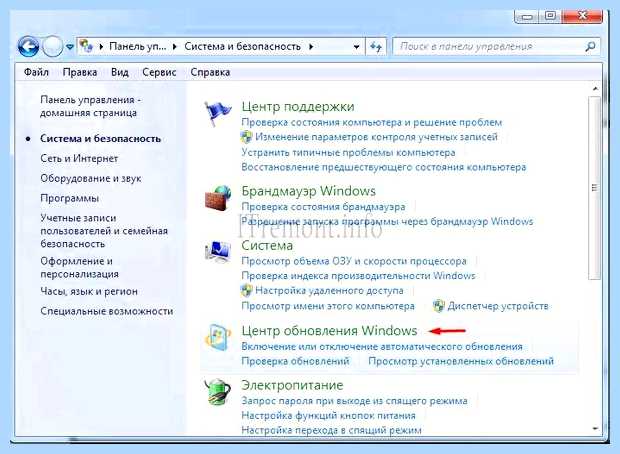Open recent pages dropdown next to navigation arrows

[x=70, y=47]
